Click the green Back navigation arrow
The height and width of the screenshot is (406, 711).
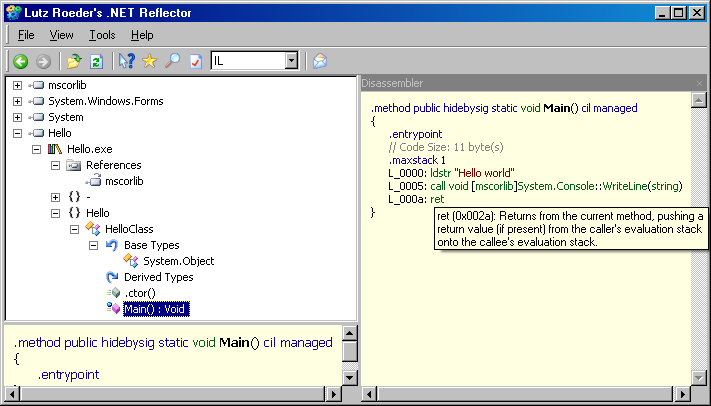pyautogui.click(x=21, y=61)
